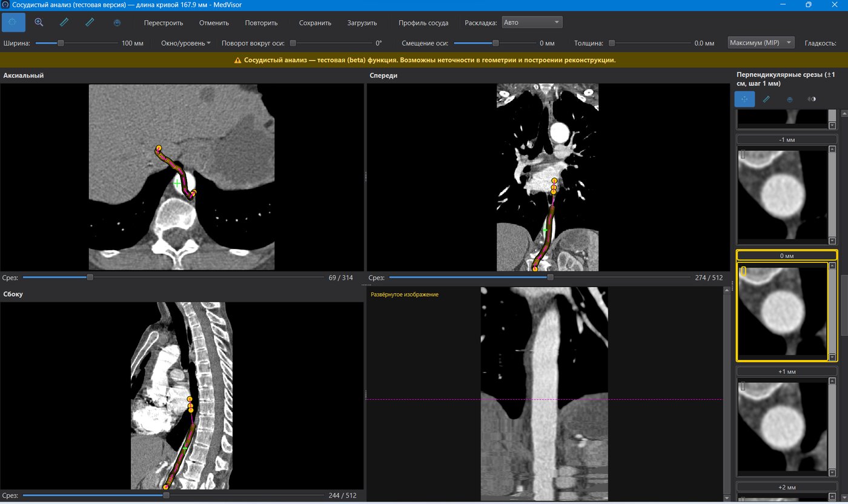Open Профиль сосуда
This screenshot has width=848, height=504.
point(423,23)
